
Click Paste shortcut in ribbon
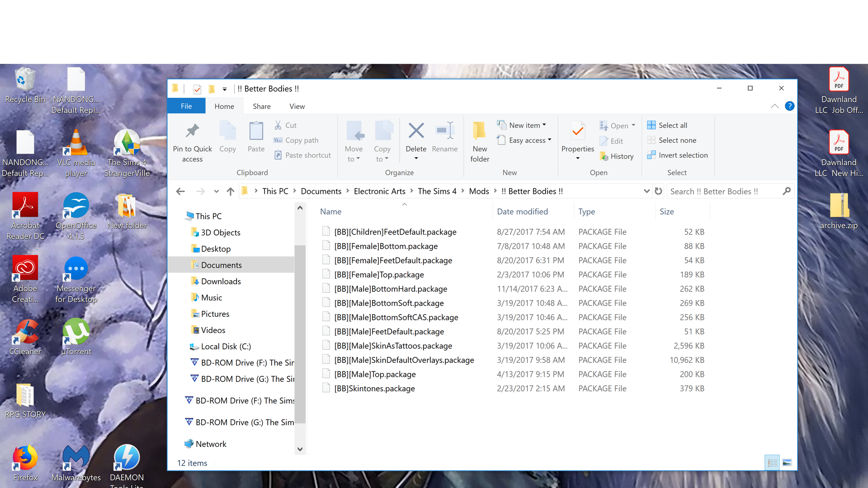tap(302, 155)
